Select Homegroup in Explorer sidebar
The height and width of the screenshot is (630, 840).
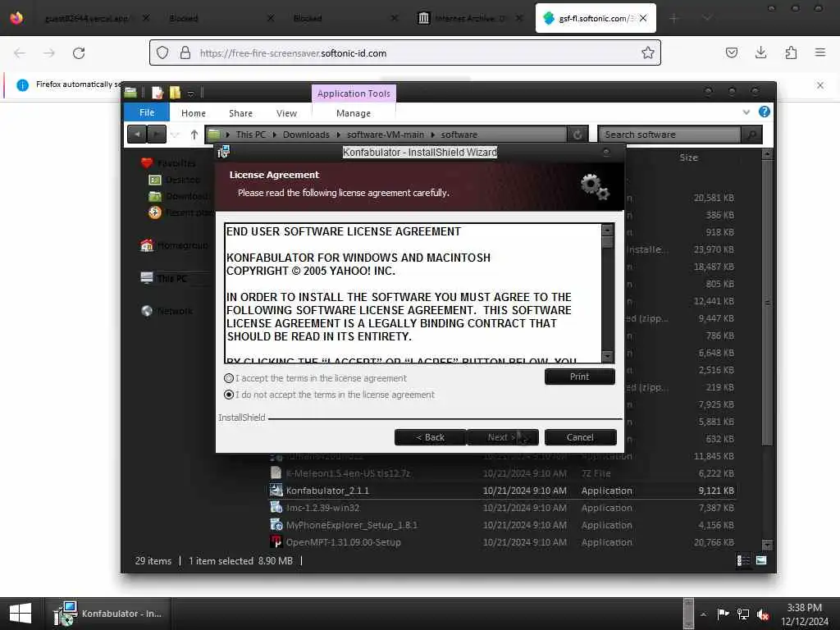coord(182,245)
